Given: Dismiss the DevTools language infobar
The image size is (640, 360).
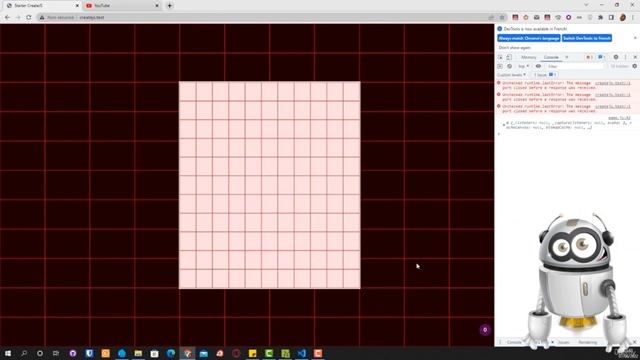Looking at the screenshot, I should [x=635, y=38].
